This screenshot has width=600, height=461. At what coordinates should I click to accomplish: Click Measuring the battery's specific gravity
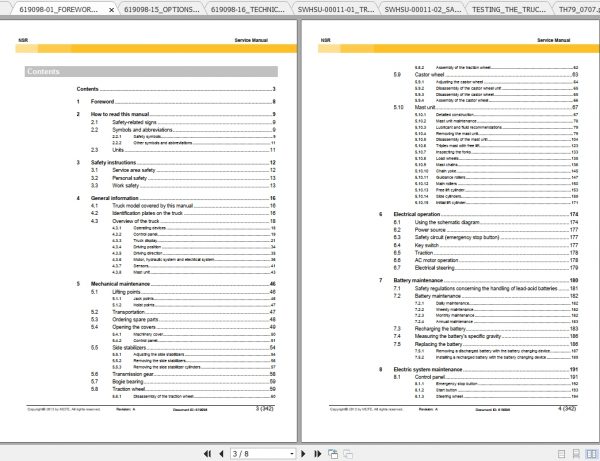click(x=486, y=336)
